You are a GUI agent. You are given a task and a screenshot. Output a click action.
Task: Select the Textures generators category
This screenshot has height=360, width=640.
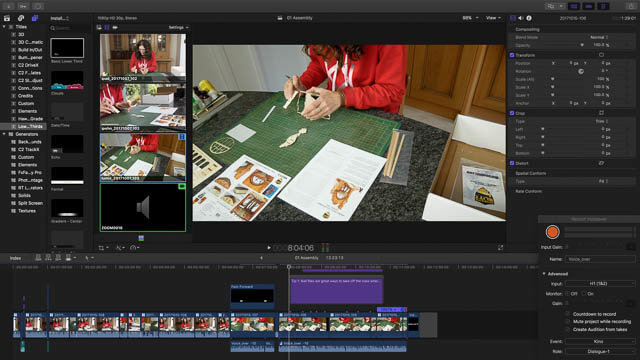point(27,211)
